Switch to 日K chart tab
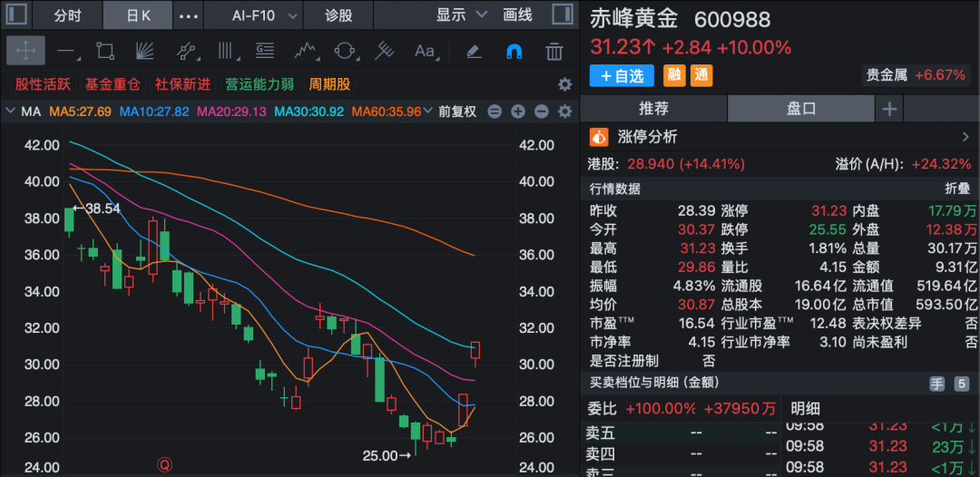 pos(138,15)
